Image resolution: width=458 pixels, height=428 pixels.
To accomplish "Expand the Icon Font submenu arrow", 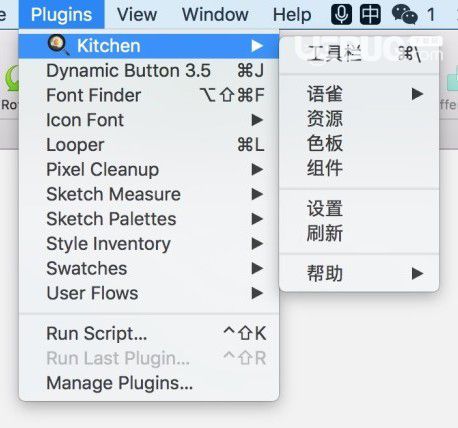I will [257, 120].
